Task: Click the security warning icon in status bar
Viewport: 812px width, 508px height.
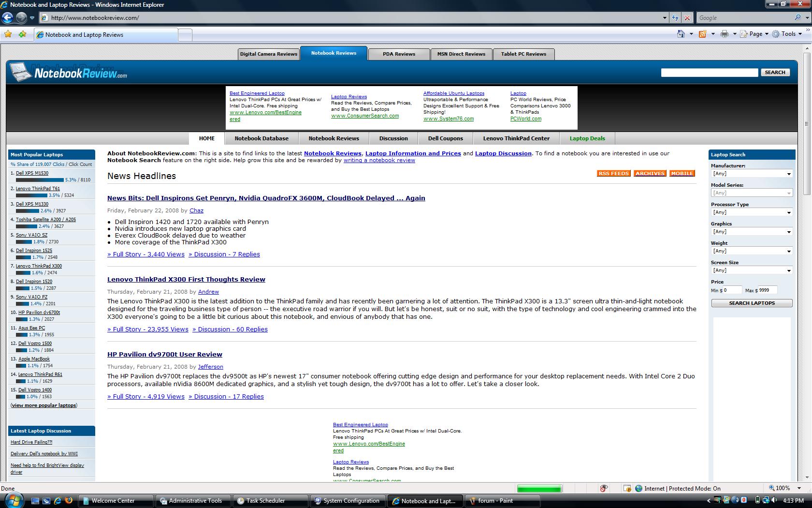Action: click(627, 489)
